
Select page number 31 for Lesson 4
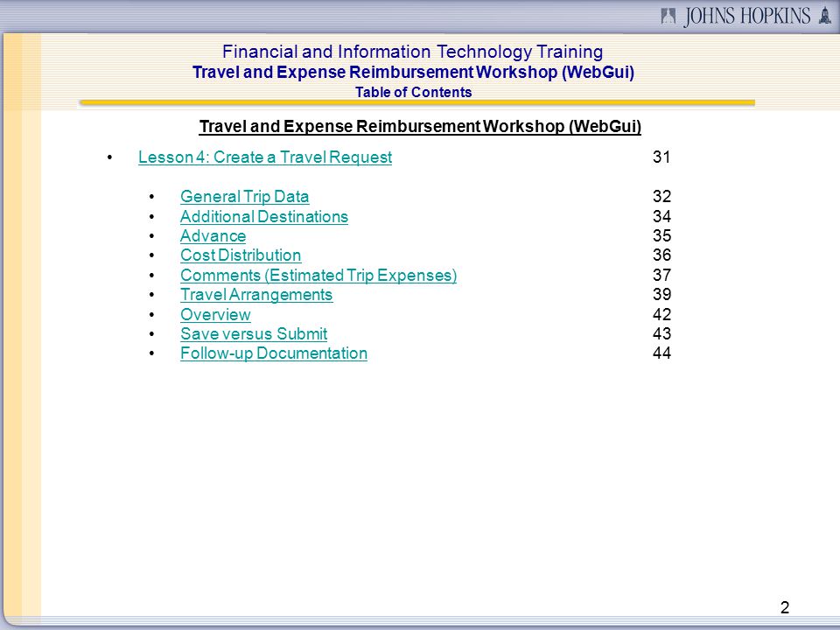pyautogui.click(x=661, y=157)
